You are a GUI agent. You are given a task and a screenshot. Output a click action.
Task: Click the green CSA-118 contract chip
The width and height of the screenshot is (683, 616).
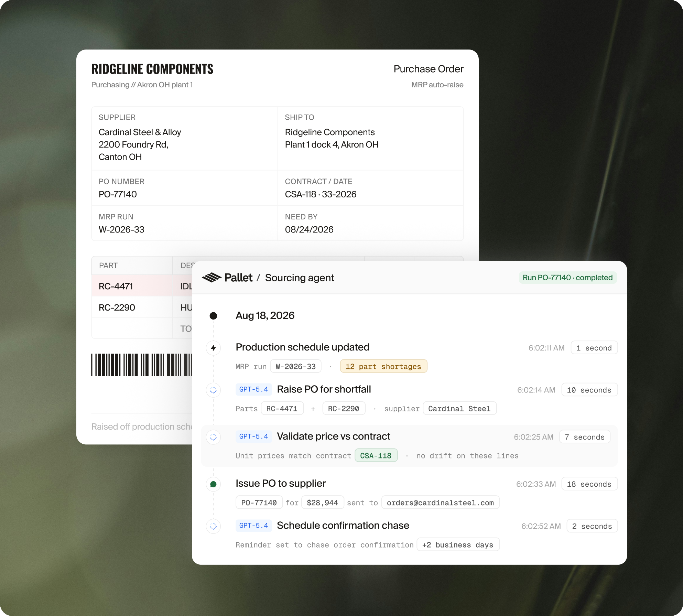pos(376,456)
